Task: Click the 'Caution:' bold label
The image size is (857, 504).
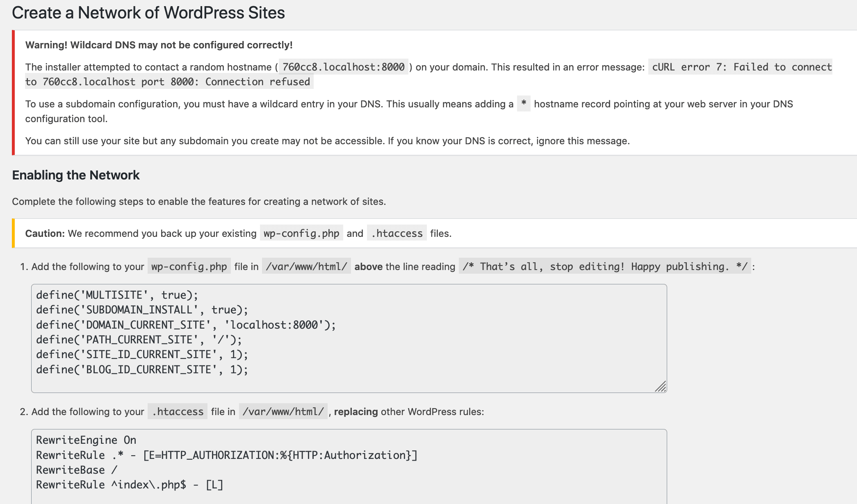Action: (45, 234)
